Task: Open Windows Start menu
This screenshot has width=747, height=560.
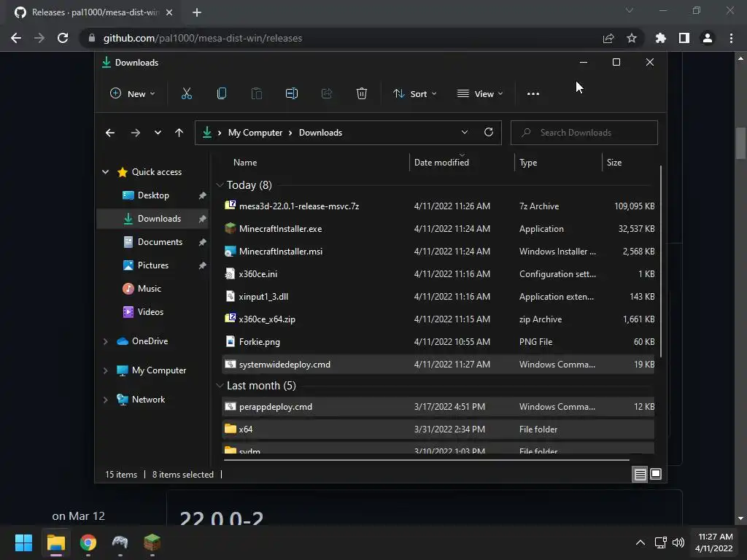Action: pos(23,542)
